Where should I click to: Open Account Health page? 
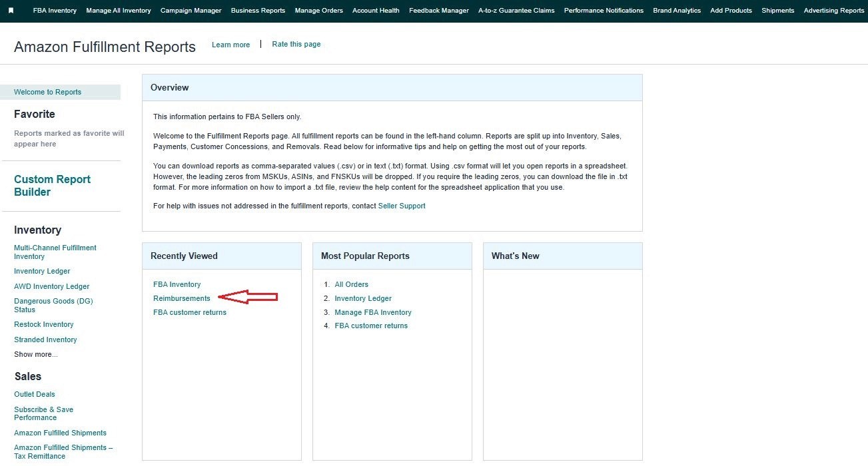(376, 11)
